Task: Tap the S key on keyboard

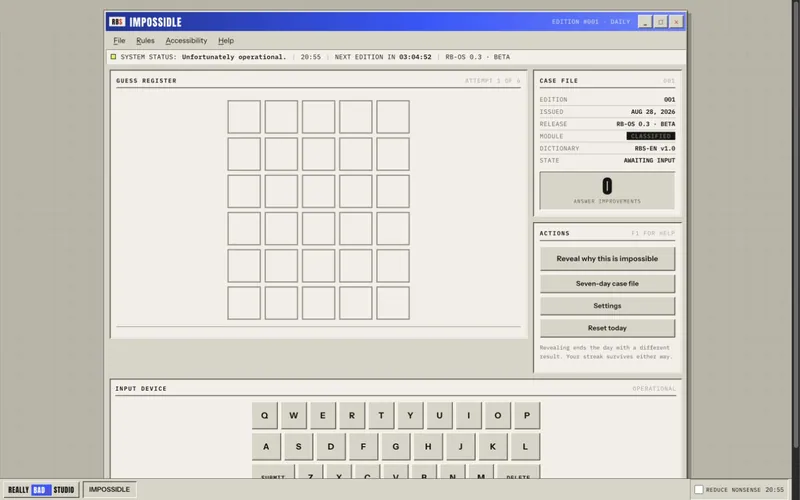Action: click(298, 446)
